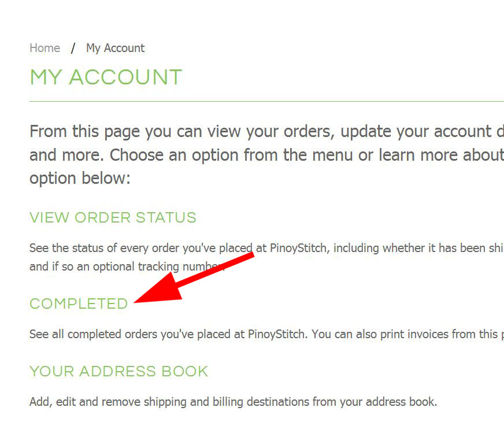Open the View Order Status section

(x=113, y=218)
